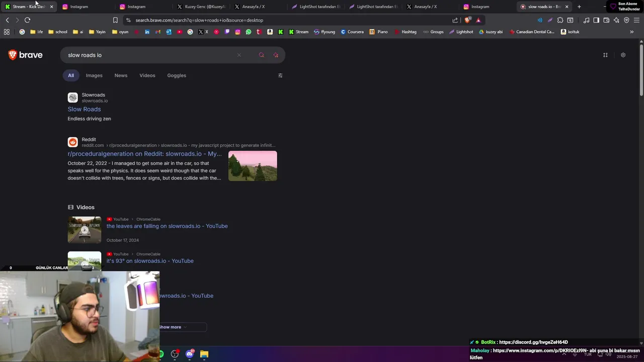The height and width of the screenshot is (362, 644).
Task: Expand the 'ai' bookmarks folder
Action: pos(78,32)
